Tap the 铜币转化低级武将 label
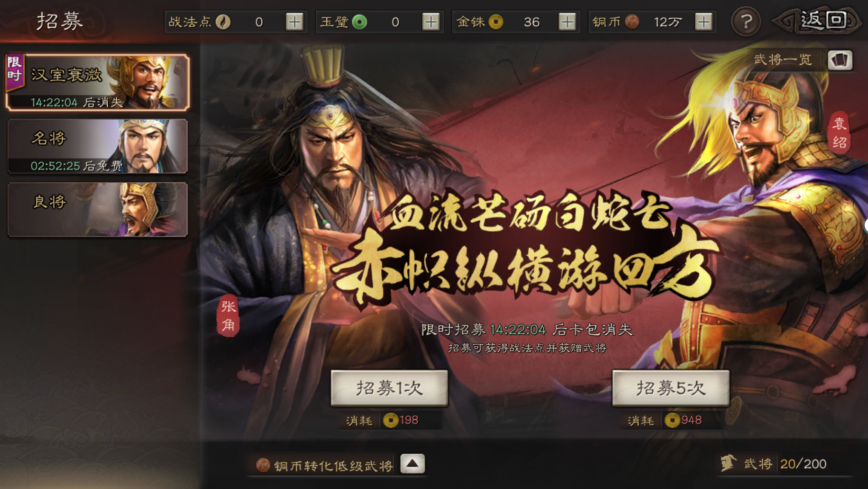The height and width of the screenshot is (489, 868). point(333,466)
